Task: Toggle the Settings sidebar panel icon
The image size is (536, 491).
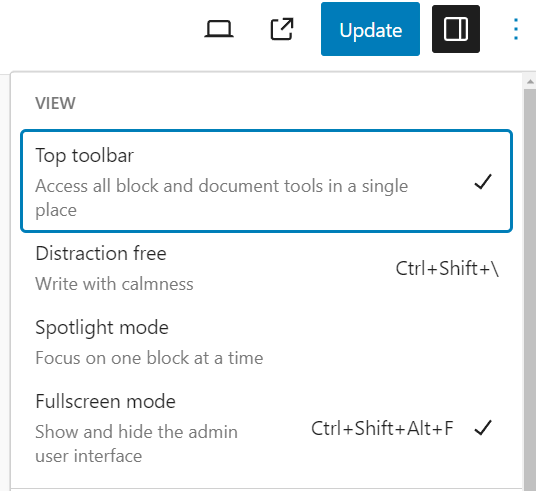Action: point(456,29)
